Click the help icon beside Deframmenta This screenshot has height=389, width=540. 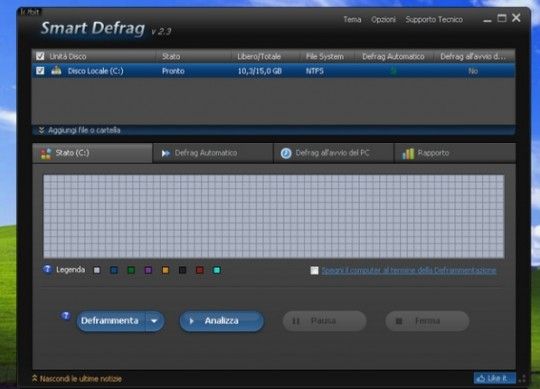tap(65, 316)
